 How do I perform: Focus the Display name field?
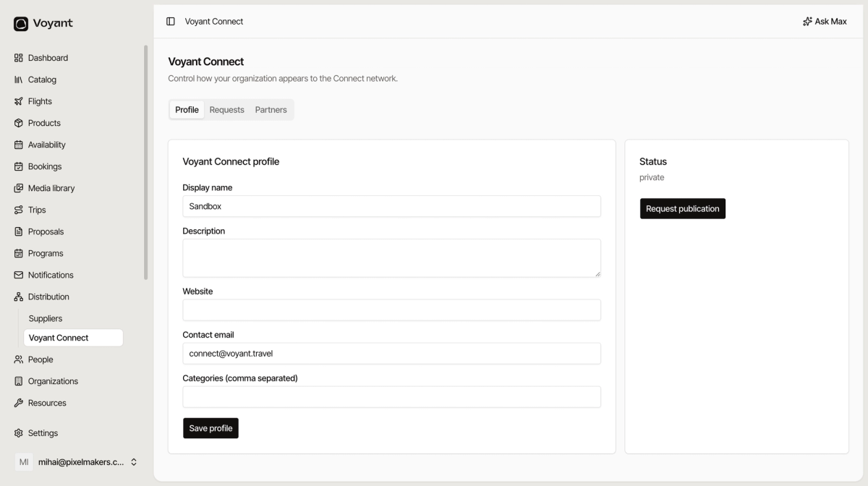tap(391, 206)
